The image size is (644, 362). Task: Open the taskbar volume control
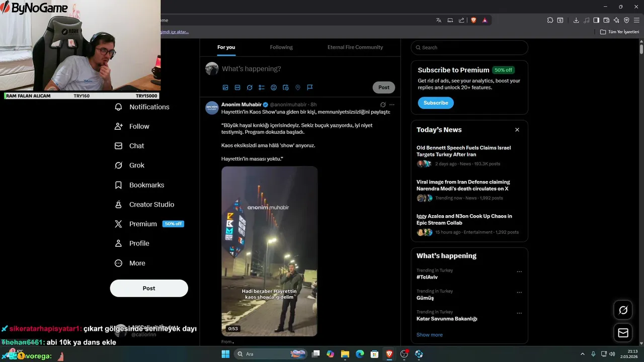[x=612, y=354]
